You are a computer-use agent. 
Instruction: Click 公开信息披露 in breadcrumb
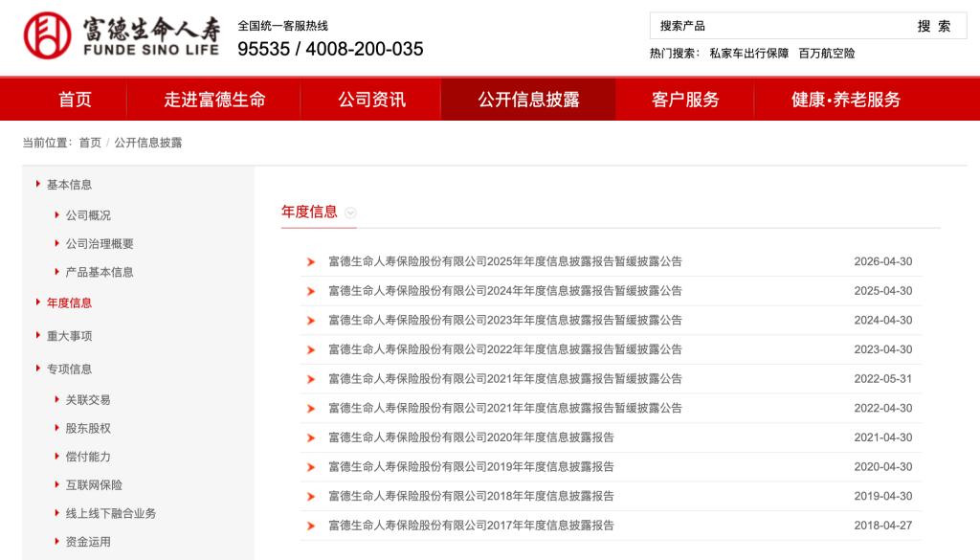(x=148, y=143)
